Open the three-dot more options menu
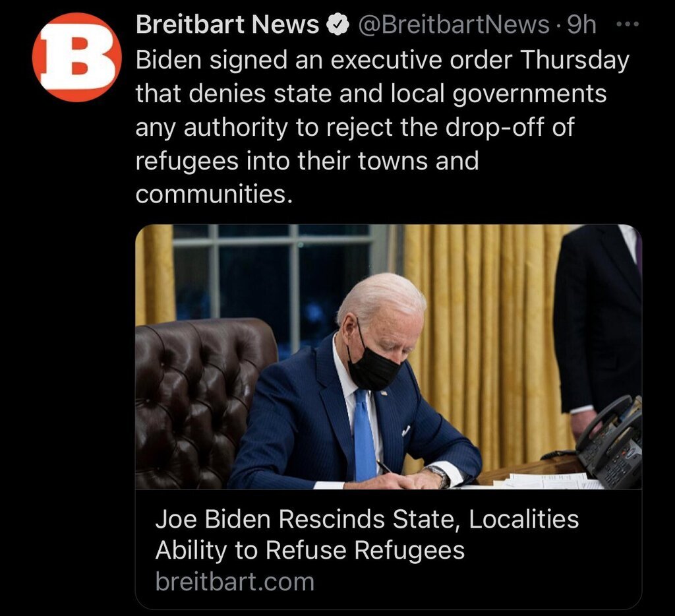 pos(628,24)
